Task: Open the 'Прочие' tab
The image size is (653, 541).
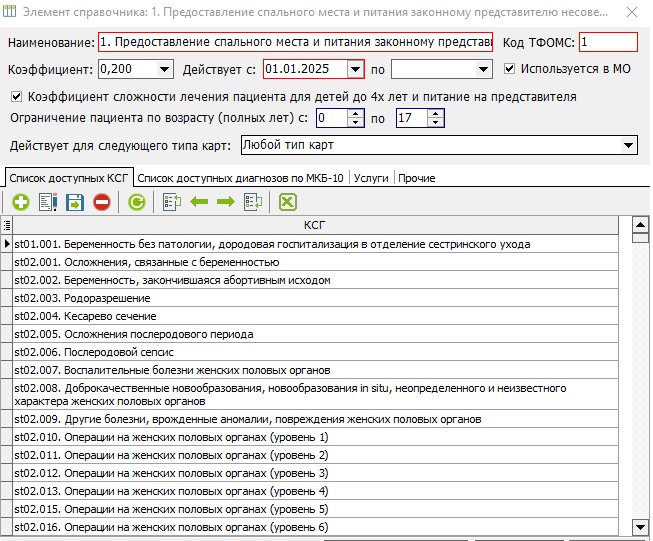Action: [417, 178]
